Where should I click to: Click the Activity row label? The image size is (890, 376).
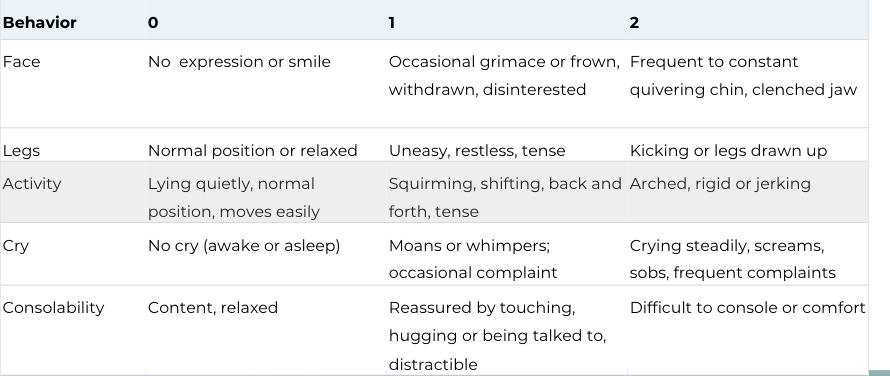pos(32,183)
